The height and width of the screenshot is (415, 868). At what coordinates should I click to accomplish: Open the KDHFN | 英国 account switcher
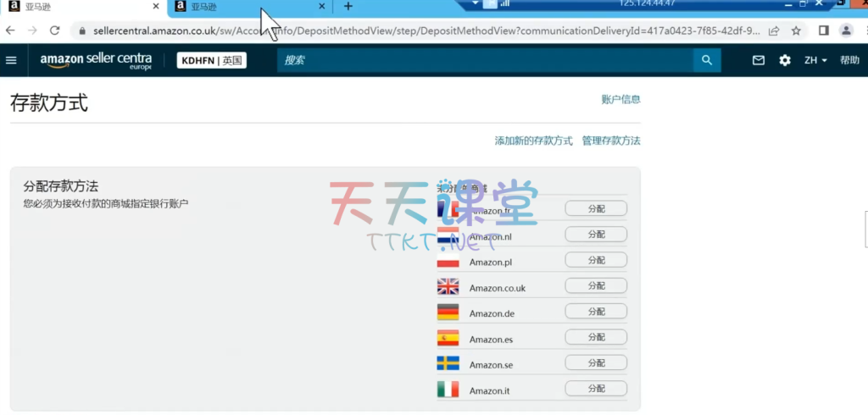pyautogui.click(x=212, y=60)
